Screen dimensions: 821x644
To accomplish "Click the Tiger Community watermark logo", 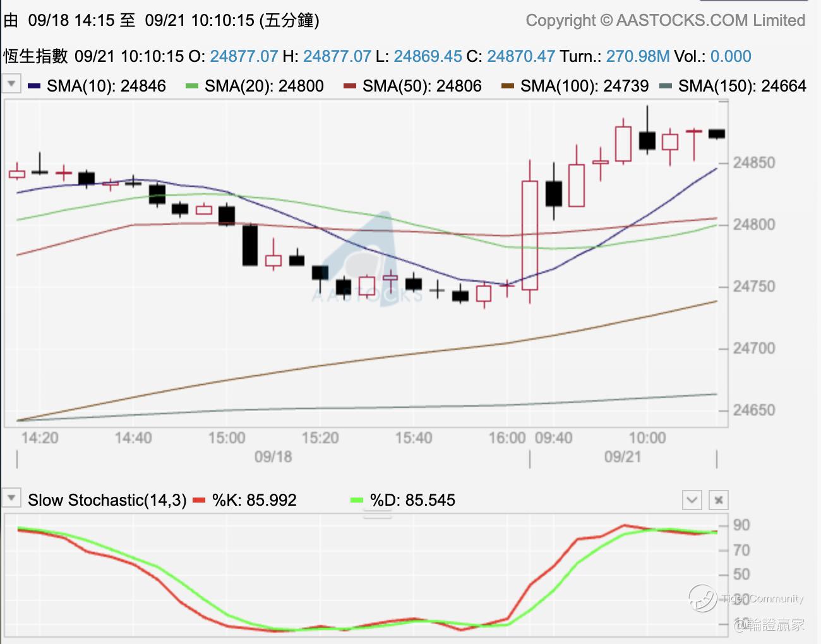I will point(702,598).
